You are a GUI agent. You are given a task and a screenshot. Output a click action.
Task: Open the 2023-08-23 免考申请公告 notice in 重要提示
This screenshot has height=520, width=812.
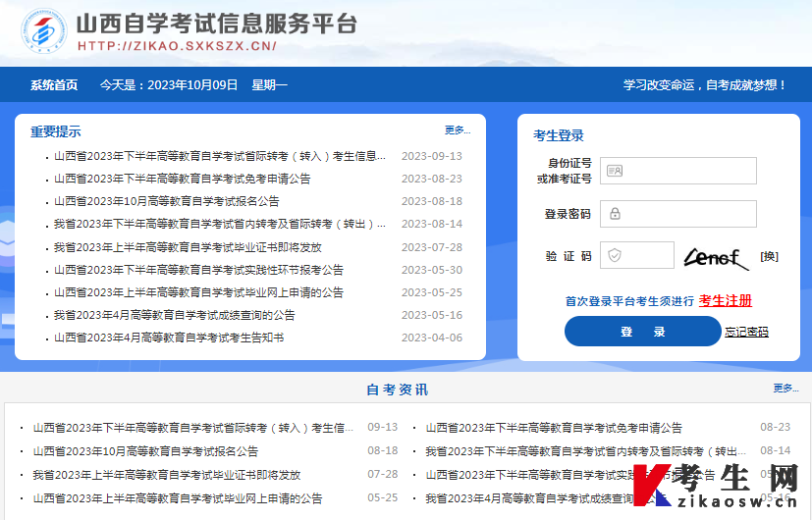tap(182, 179)
